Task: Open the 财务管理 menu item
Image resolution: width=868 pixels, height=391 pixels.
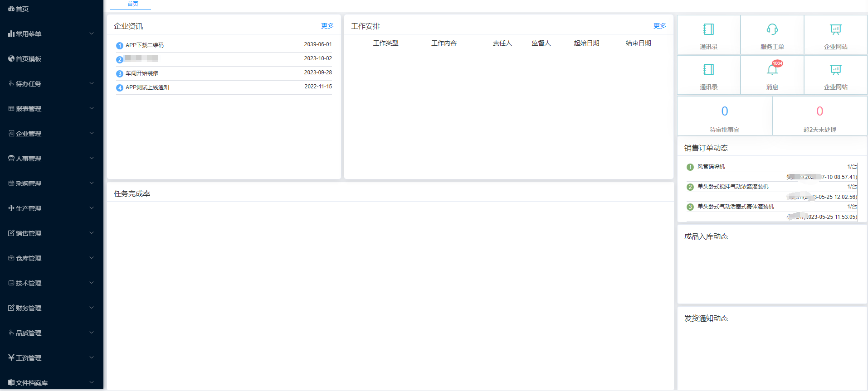Action: point(52,308)
